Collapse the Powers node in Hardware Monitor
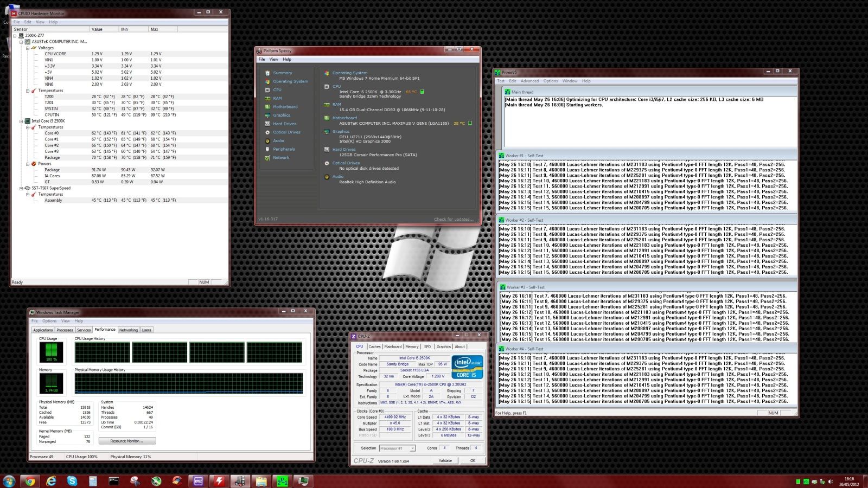This screenshot has height=488, width=868. [28, 164]
